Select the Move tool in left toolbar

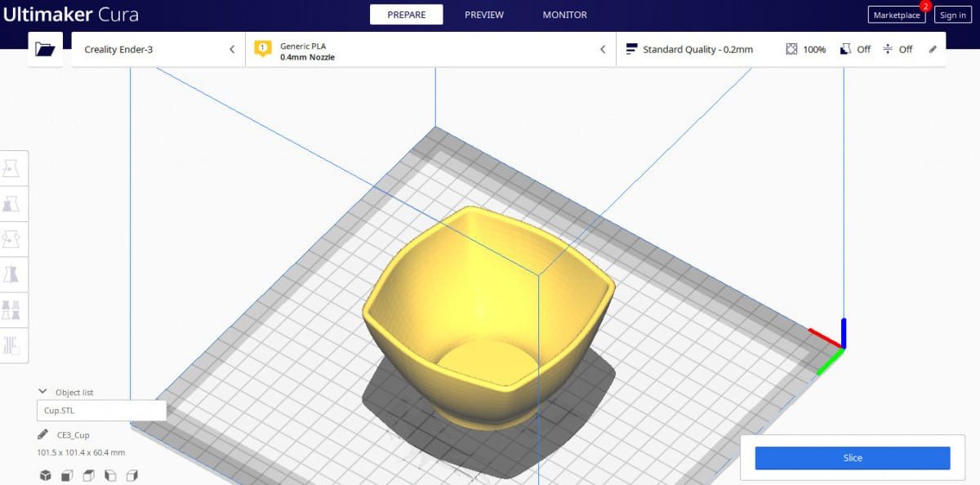pyautogui.click(x=12, y=168)
